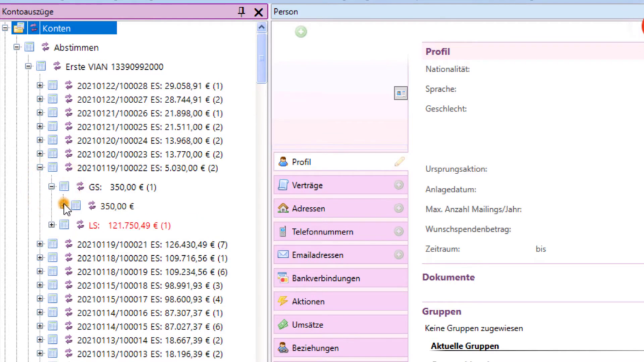Select the red LS: 121.750,49 € entry

pyautogui.click(x=130, y=226)
